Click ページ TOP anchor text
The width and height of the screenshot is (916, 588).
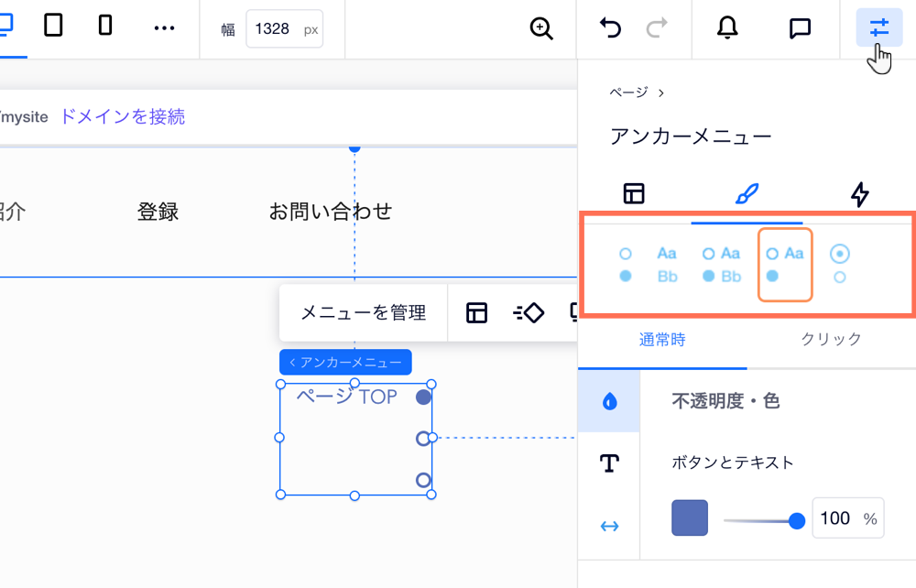pos(347,397)
